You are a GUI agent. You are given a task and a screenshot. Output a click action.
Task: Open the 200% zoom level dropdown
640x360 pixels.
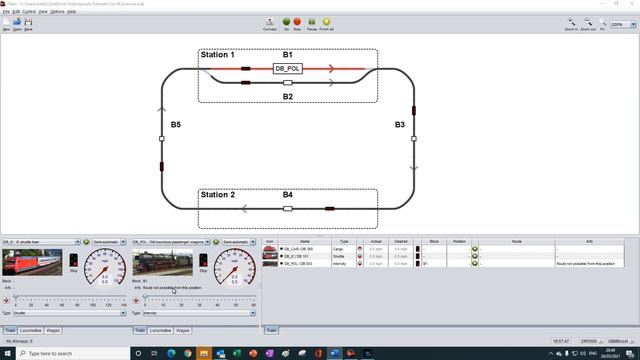point(633,24)
